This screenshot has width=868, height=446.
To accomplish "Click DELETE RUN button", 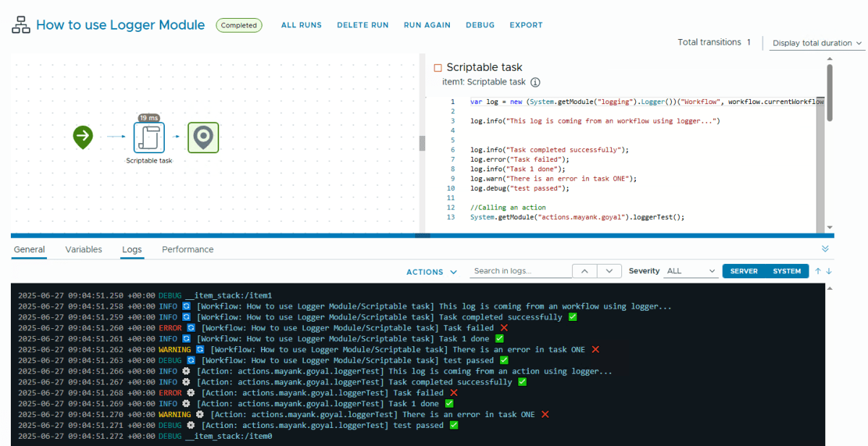I will 362,25.
